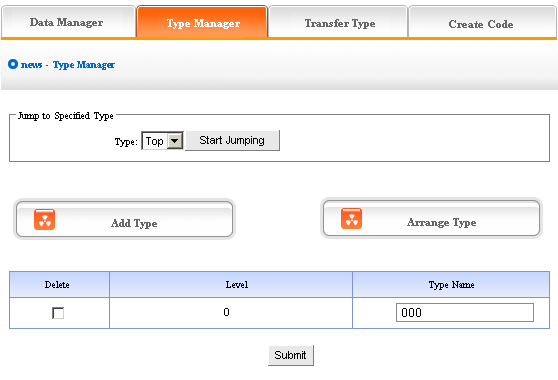This screenshot has height=380, width=558.
Task: Click the Submit button
Action: click(x=291, y=355)
